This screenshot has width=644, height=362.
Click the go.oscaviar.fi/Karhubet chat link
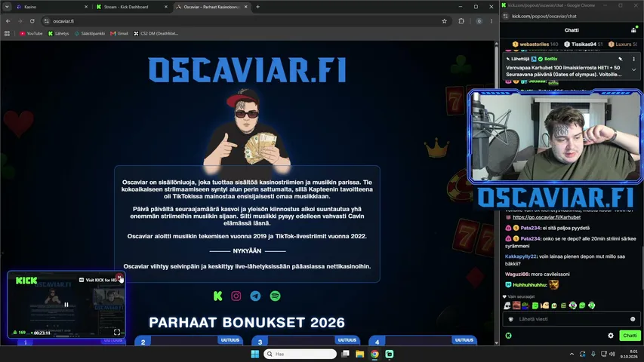coord(547,217)
